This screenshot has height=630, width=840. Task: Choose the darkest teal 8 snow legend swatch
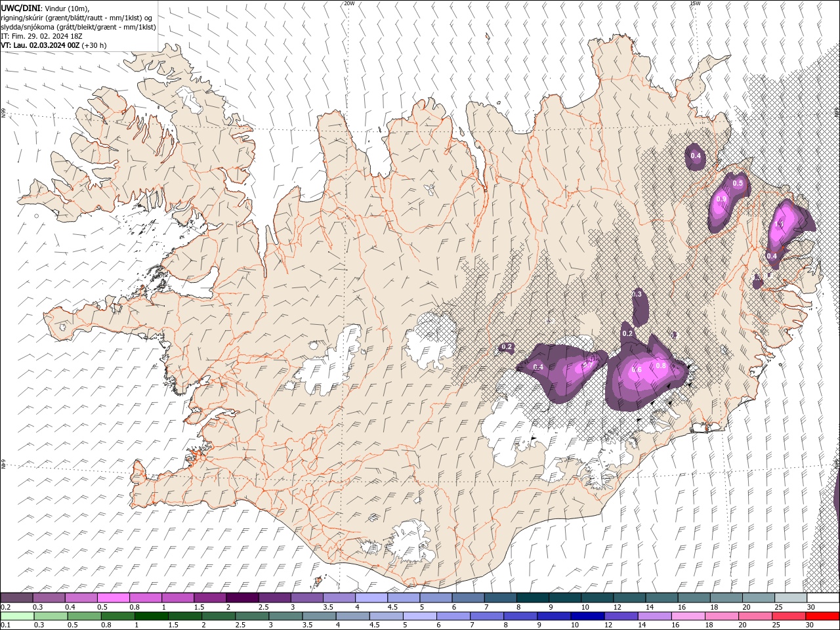point(532,598)
